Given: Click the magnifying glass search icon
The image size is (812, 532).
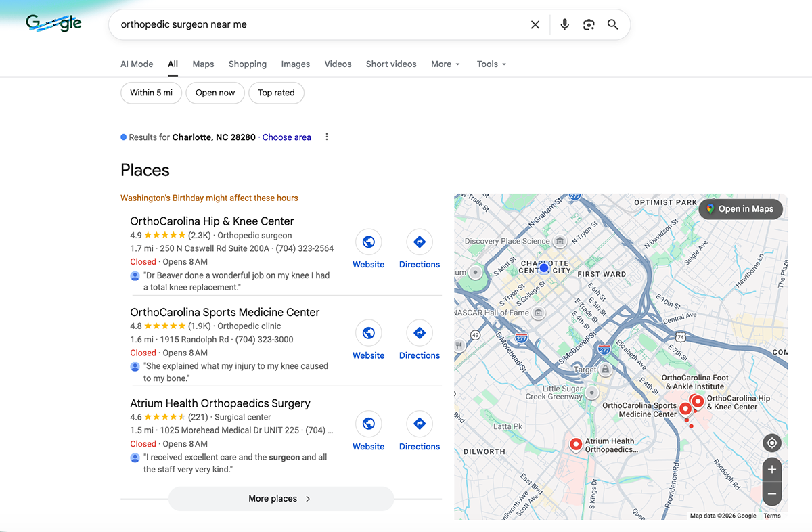Looking at the screenshot, I should point(613,25).
